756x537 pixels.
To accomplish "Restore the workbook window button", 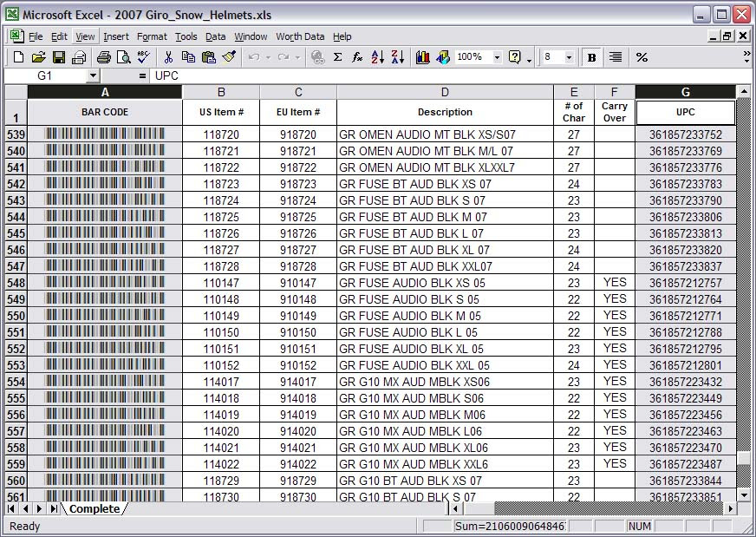I will tap(727, 36).
